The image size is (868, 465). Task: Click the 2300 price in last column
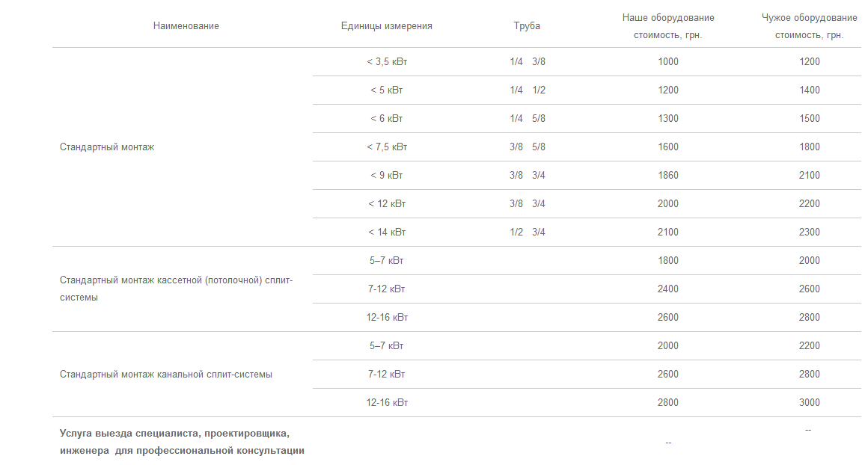(809, 232)
